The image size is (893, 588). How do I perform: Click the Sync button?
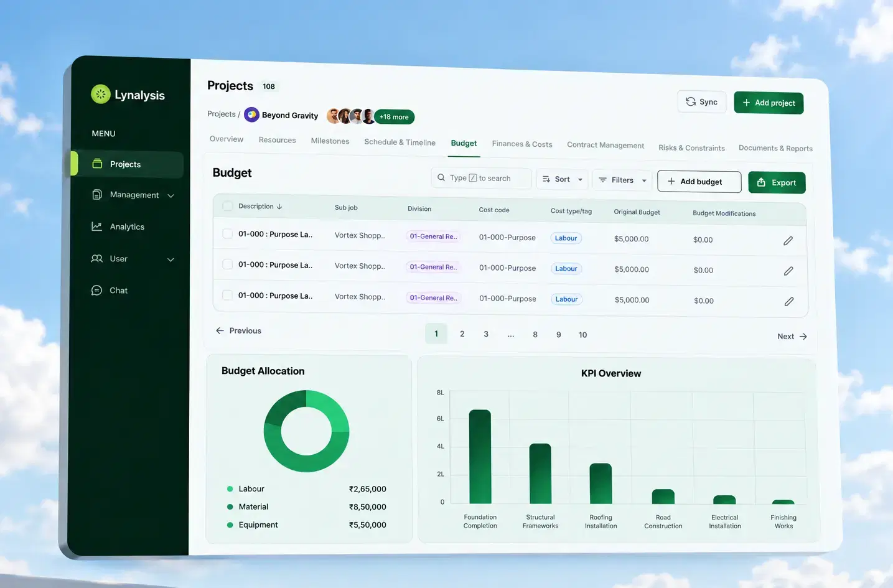pos(702,102)
